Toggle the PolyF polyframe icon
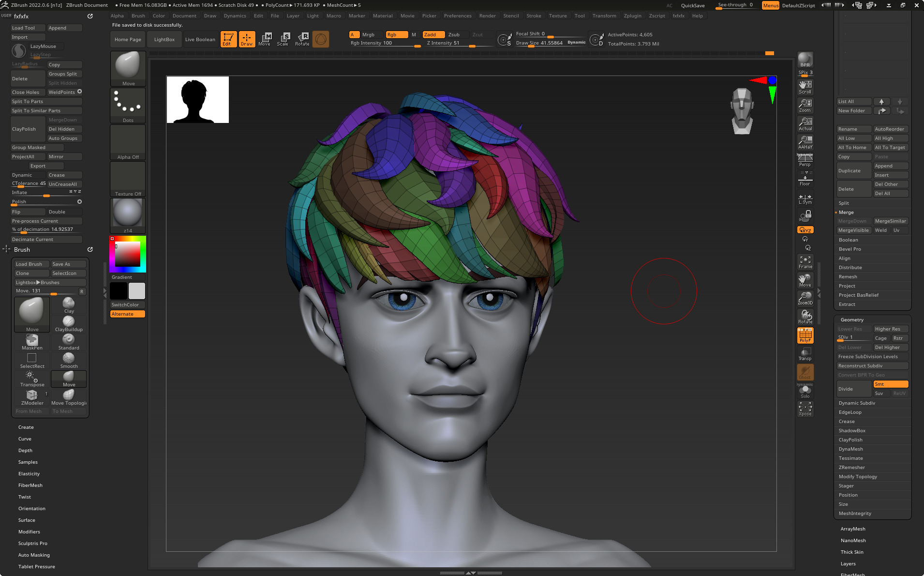The image size is (924, 576). [x=805, y=335]
